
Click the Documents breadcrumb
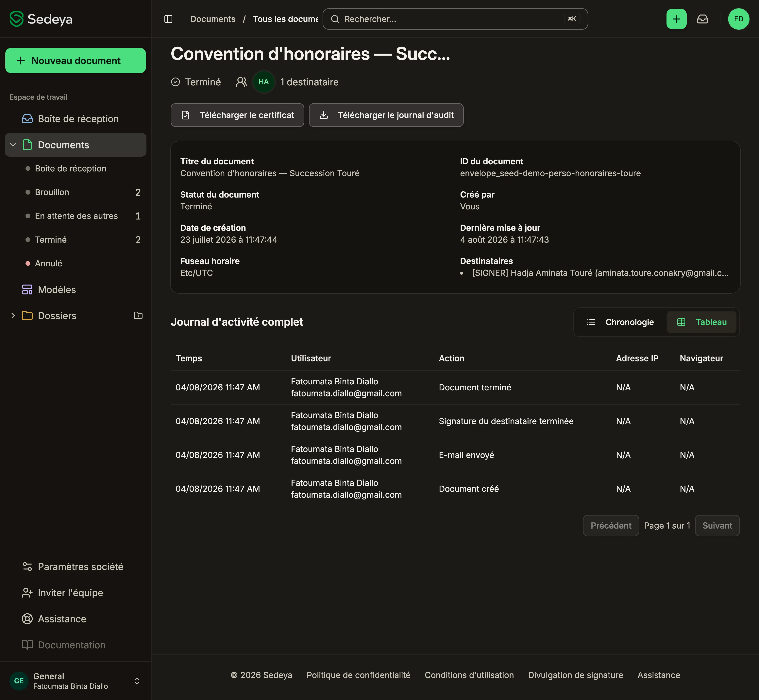pos(213,19)
